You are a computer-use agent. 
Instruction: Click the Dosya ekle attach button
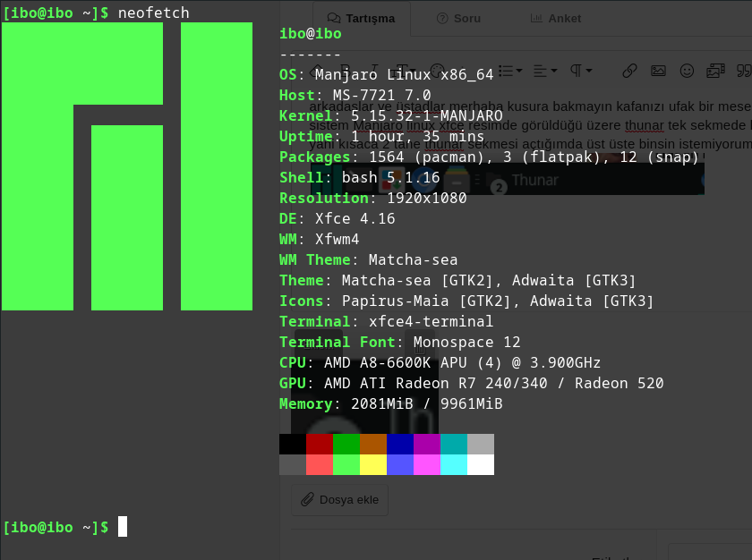(339, 500)
